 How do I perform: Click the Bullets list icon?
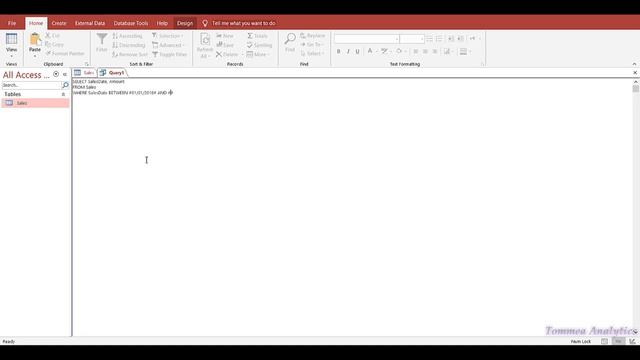coord(429,39)
